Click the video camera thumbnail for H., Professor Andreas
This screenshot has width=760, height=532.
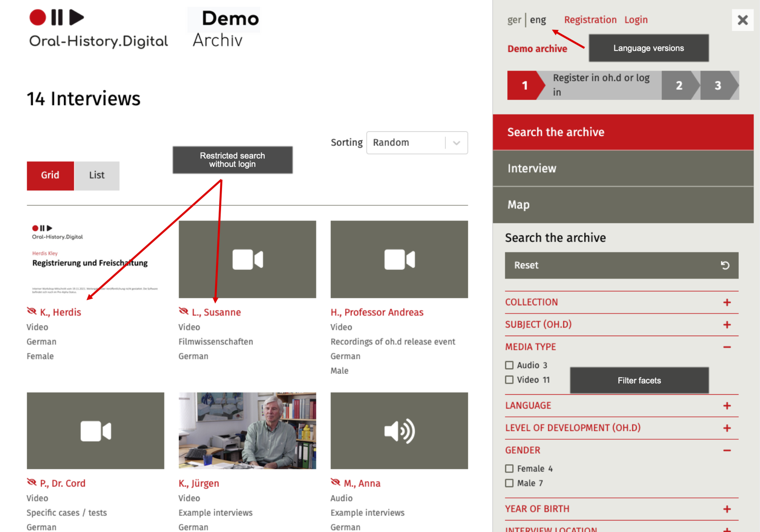pyautogui.click(x=399, y=259)
